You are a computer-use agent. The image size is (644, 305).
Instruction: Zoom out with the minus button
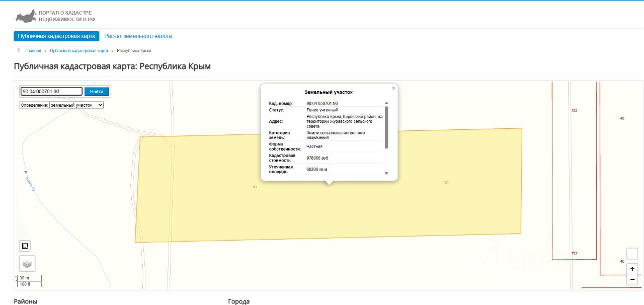632,279
